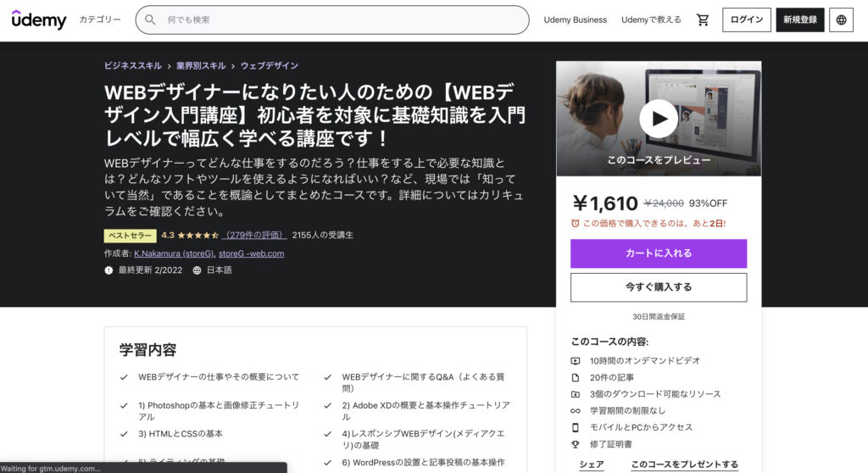This screenshot has height=473, width=868.
Task: Click the 学習内容 heading
Action: tap(147, 350)
